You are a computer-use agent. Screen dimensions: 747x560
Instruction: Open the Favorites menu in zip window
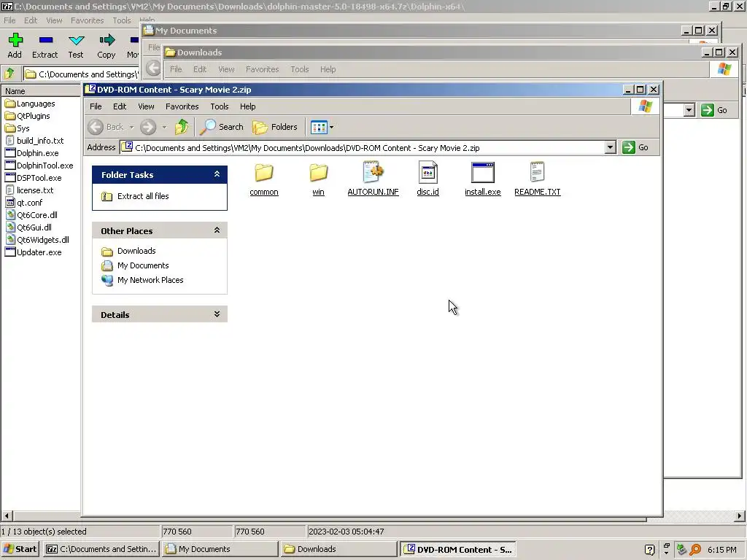182,106
